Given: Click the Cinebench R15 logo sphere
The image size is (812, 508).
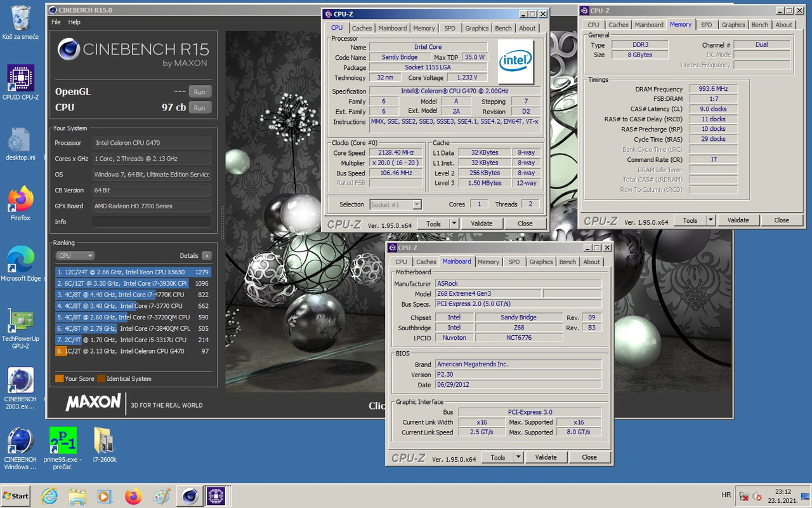Looking at the screenshot, I should [68, 50].
